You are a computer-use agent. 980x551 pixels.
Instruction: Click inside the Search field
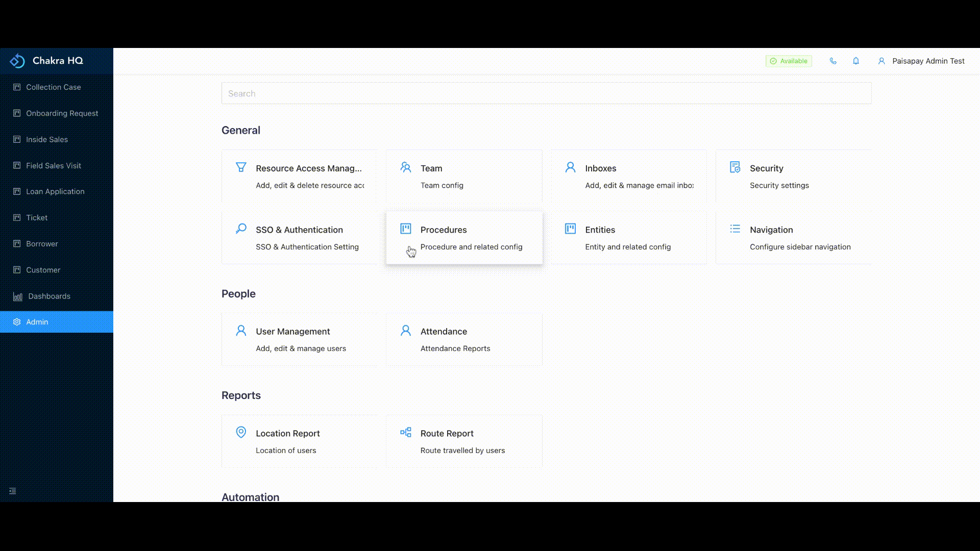546,93
